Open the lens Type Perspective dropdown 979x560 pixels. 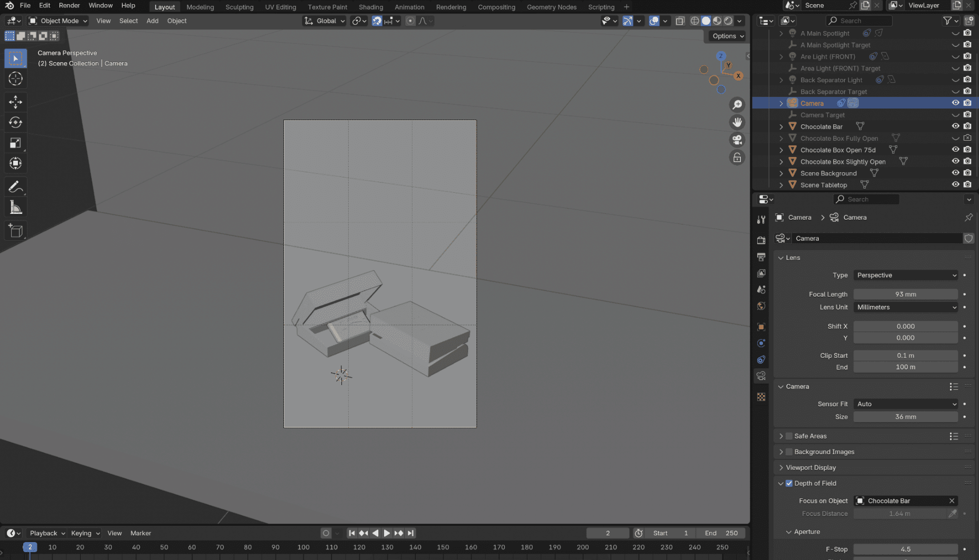pos(905,275)
